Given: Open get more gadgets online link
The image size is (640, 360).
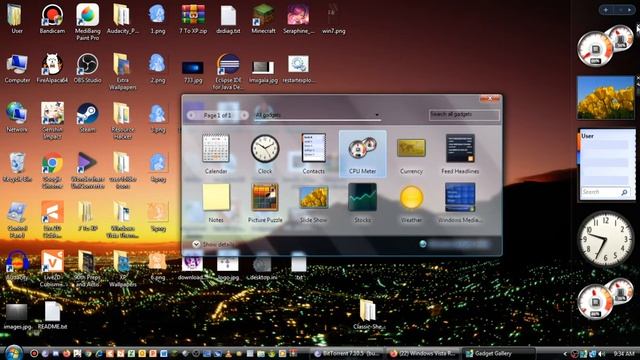Looking at the screenshot, I should point(454,244).
